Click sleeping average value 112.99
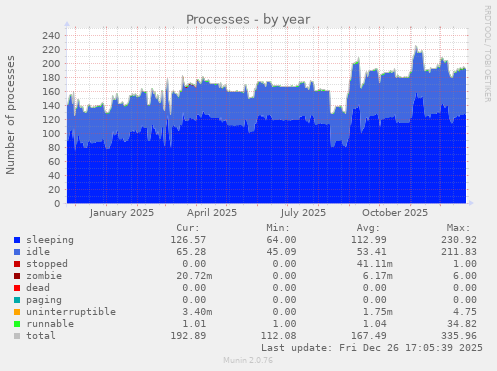Image resolution: width=497 pixels, height=371 pixels. coord(369,240)
